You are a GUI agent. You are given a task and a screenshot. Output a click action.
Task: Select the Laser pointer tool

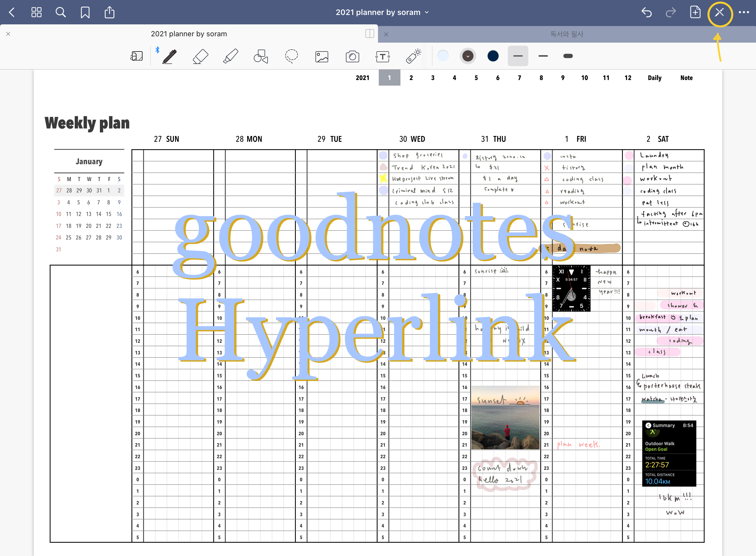coord(413,56)
